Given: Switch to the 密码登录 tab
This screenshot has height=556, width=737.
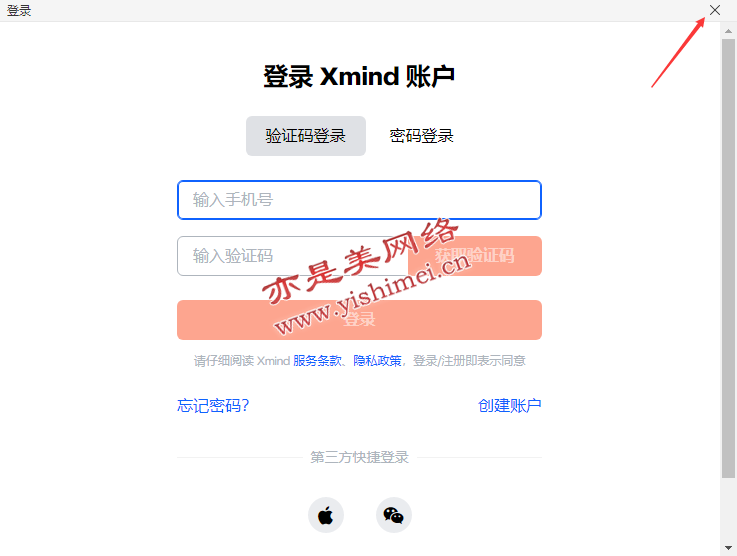Looking at the screenshot, I should [x=421, y=136].
